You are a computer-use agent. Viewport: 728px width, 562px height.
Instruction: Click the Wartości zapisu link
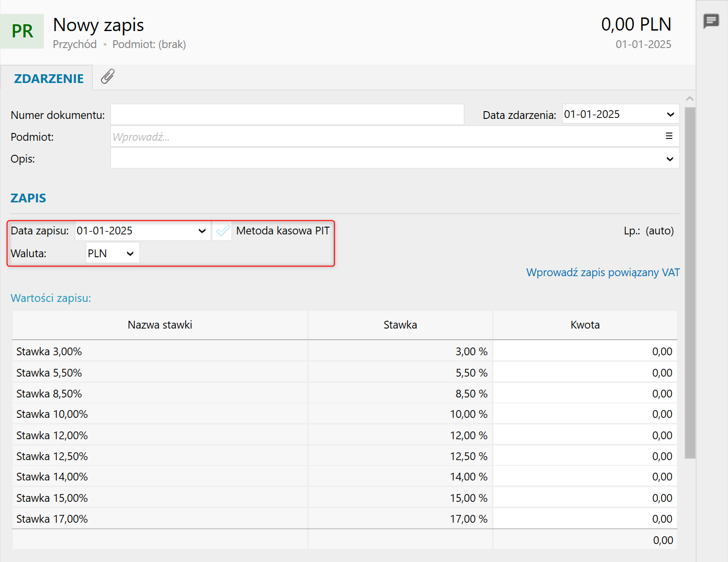(51, 298)
